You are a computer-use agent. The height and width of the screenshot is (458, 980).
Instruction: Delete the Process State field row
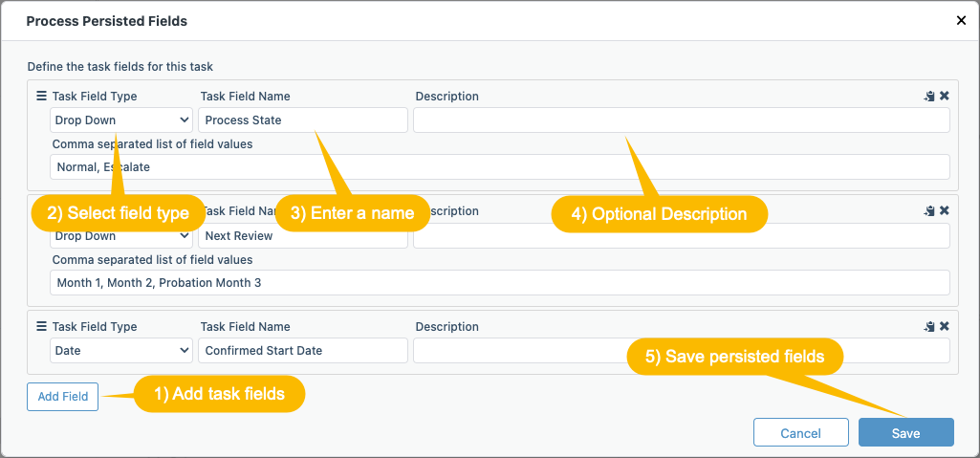pos(945,97)
